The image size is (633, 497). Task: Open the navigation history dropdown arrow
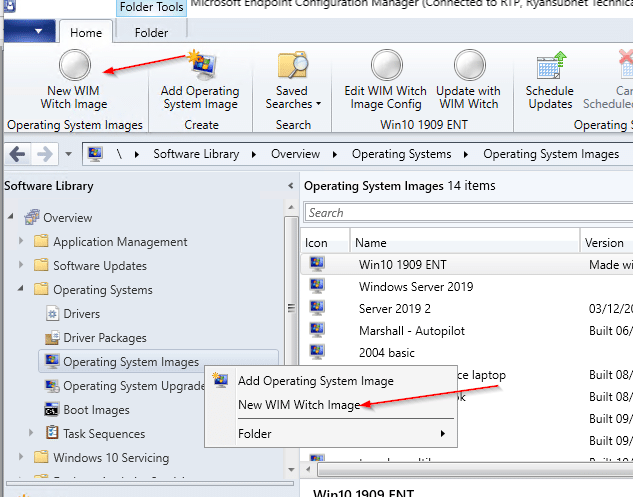69,154
